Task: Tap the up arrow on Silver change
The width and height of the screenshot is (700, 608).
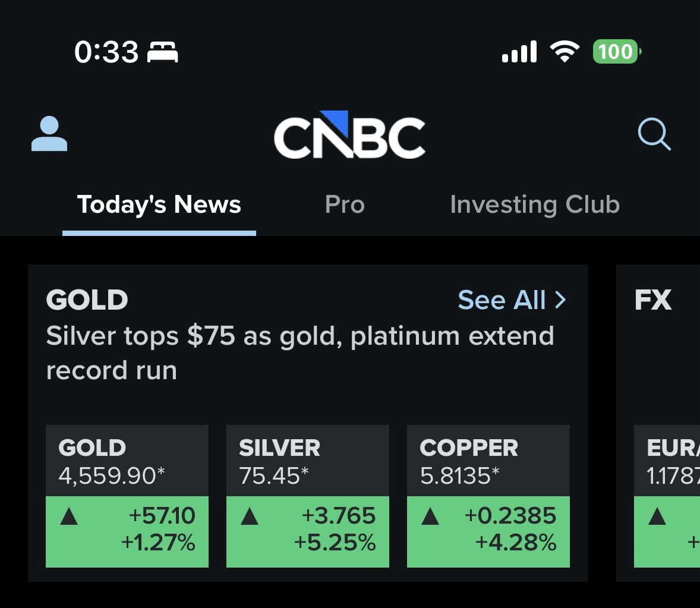Action: point(250,517)
